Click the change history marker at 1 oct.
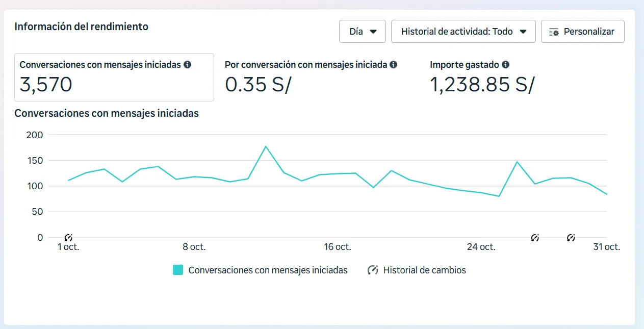Image resolution: width=644 pixels, height=329 pixels. (x=69, y=238)
